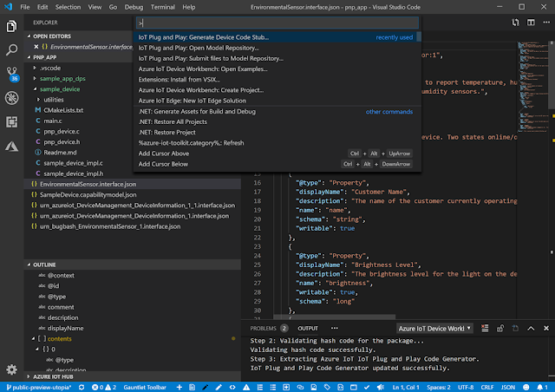Open the Explorer view in activity bar
The image size is (555, 392).
[x=12, y=26]
